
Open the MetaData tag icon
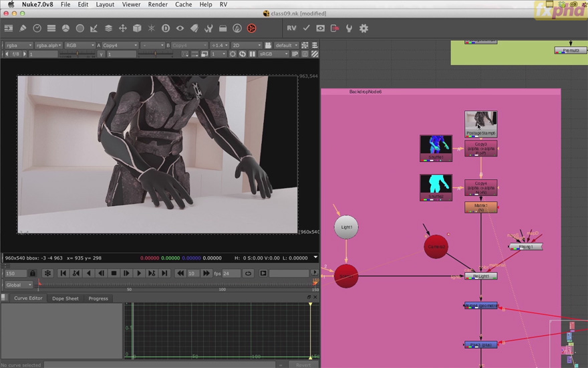pyautogui.click(x=194, y=28)
